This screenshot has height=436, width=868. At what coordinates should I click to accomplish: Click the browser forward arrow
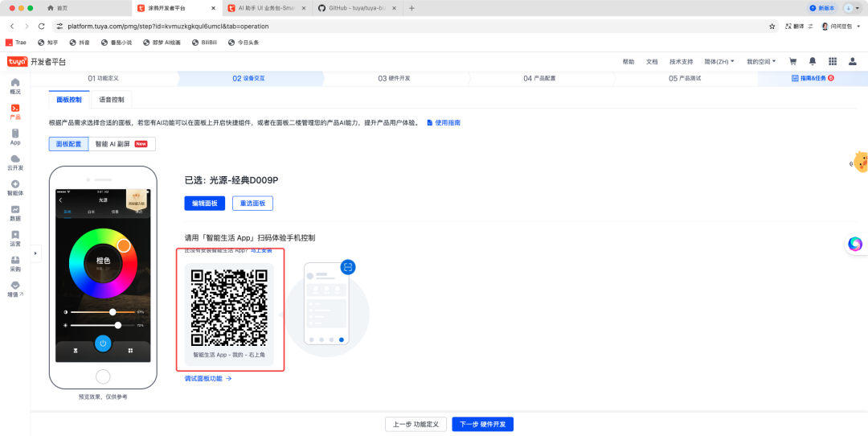27,26
